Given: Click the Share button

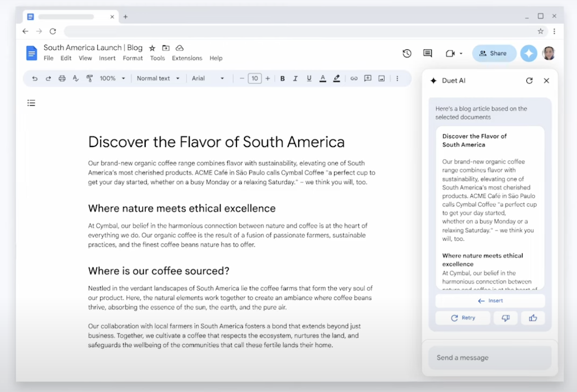Looking at the screenshot, I should 494,53.
